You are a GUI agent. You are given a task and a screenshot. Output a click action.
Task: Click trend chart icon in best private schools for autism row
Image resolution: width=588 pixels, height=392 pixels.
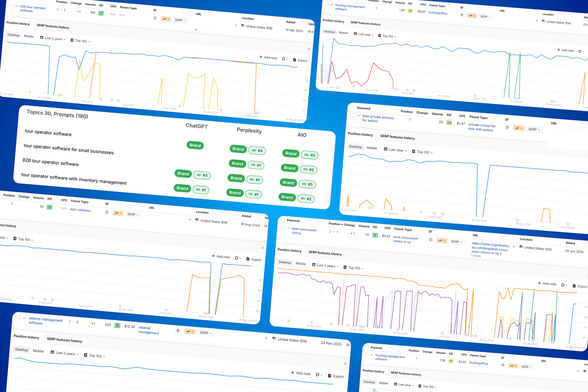[519, 128]
